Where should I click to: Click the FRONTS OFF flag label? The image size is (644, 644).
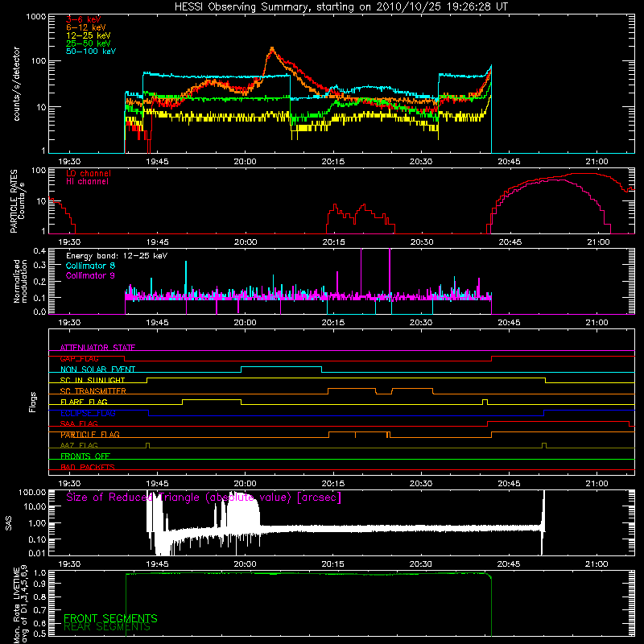point(85,456)
